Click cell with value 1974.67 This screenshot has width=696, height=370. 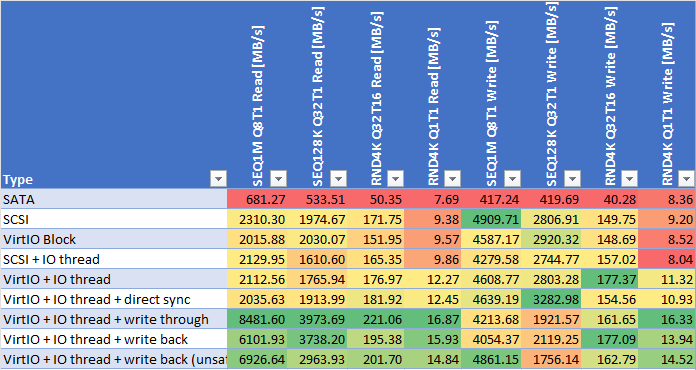pyautogui.click(x=317, y=219)
